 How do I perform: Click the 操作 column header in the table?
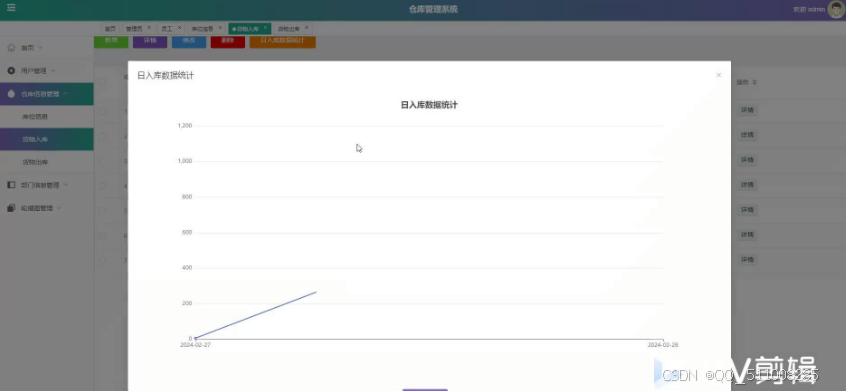(x=746, y=83)
